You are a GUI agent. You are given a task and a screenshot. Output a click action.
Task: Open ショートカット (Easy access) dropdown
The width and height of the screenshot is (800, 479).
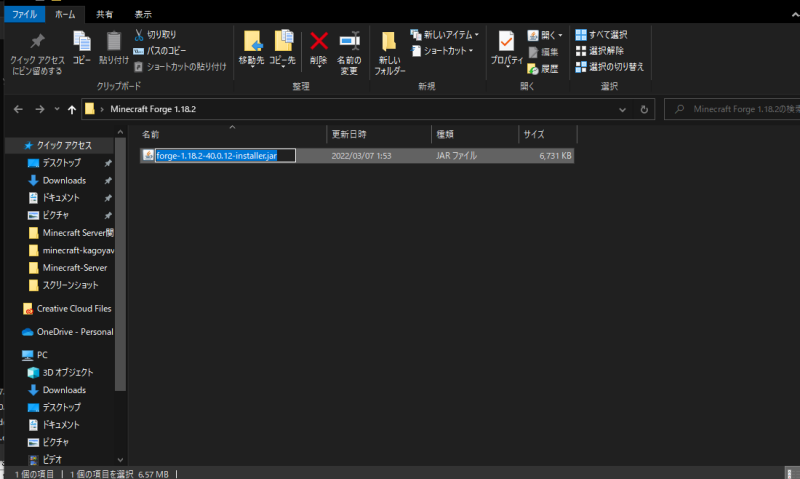pyautogui.click(x=442, y=51)
